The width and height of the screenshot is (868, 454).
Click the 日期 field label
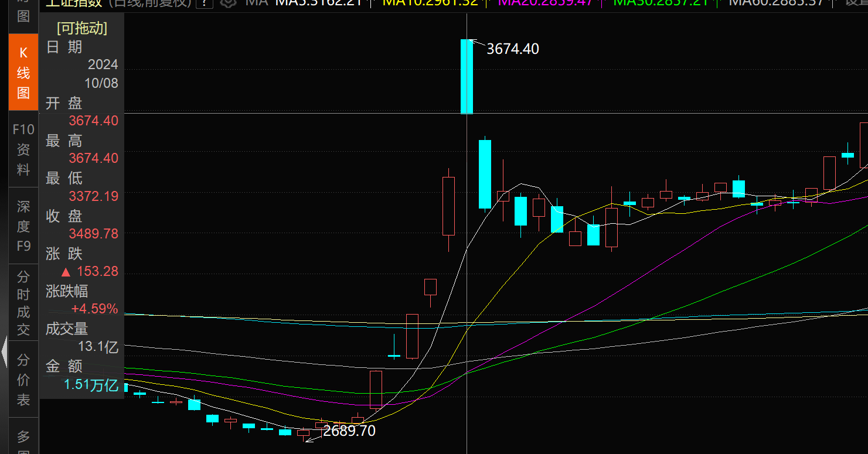point(64,47)
